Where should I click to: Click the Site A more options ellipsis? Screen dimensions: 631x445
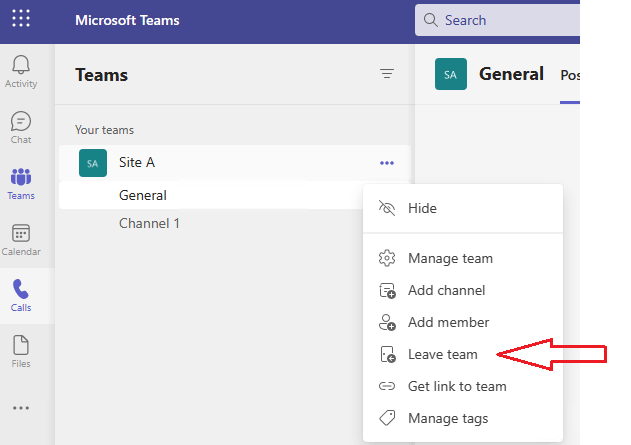387,163
